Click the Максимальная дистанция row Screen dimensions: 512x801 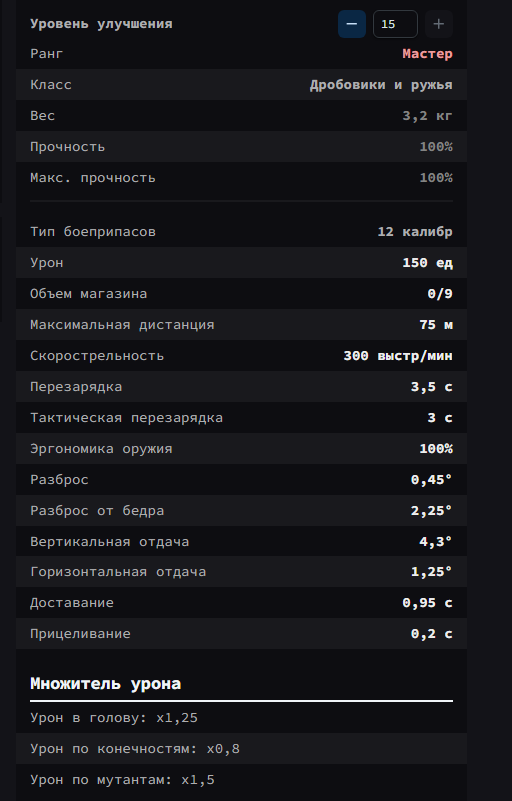[x=241, y=324]
